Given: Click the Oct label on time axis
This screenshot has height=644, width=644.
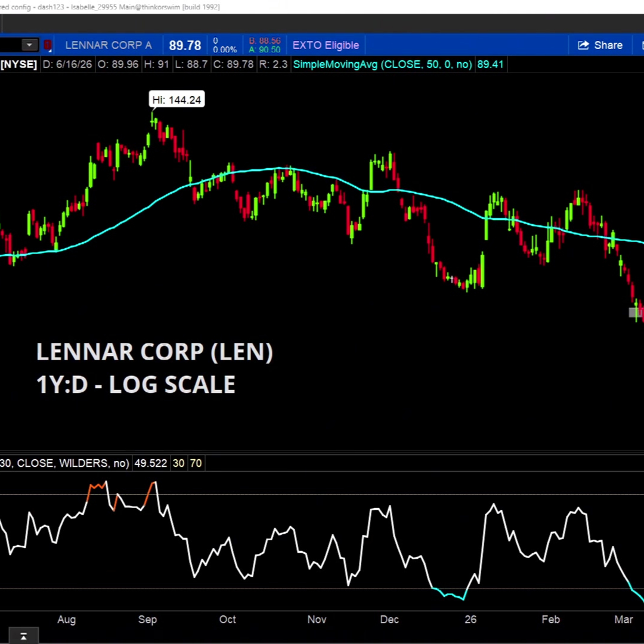Looking at the screenshot, I should pos(228,619).
